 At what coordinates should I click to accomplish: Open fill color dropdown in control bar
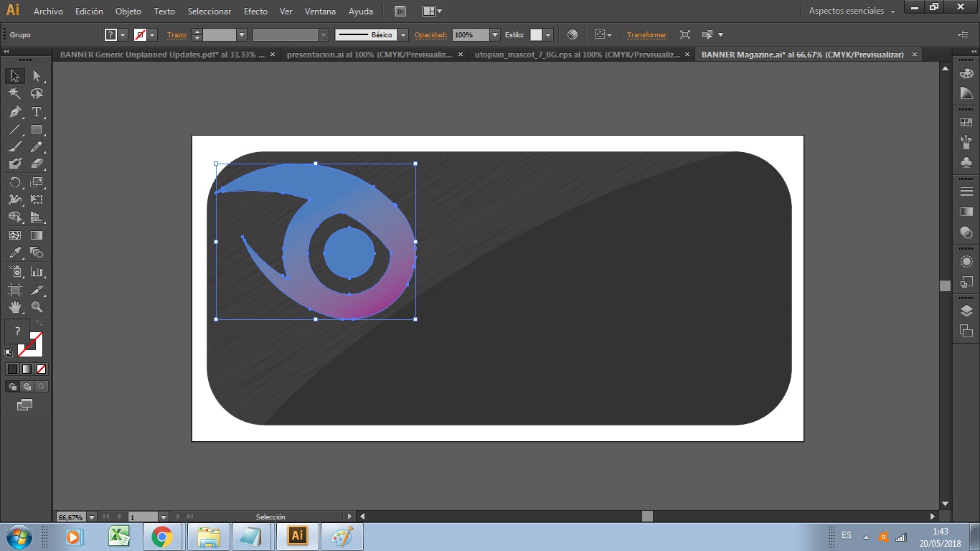point(123,34)
